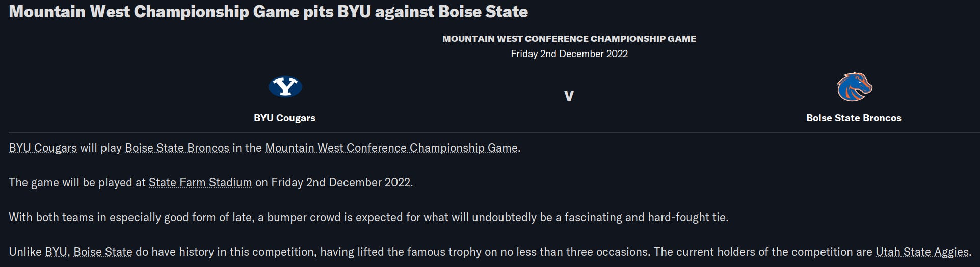Open the BYU Cougars link in first sentence

coord(43,148)
